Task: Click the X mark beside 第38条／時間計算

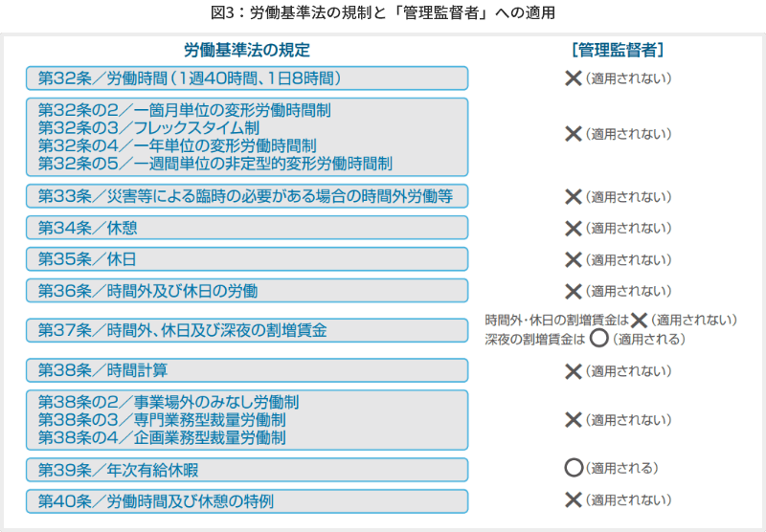Action: tap(573, 371)
